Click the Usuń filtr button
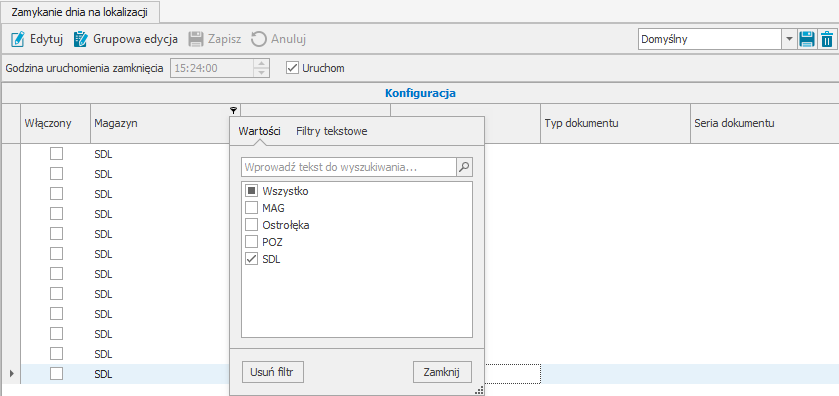This screenshot has height=396, width=839. (272, 372)
